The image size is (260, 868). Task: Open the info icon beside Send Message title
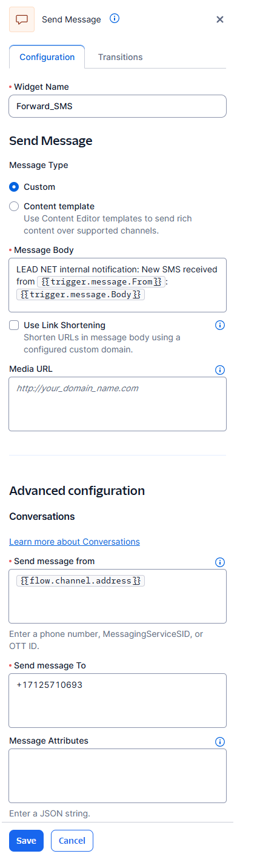[x=114, y=18]
